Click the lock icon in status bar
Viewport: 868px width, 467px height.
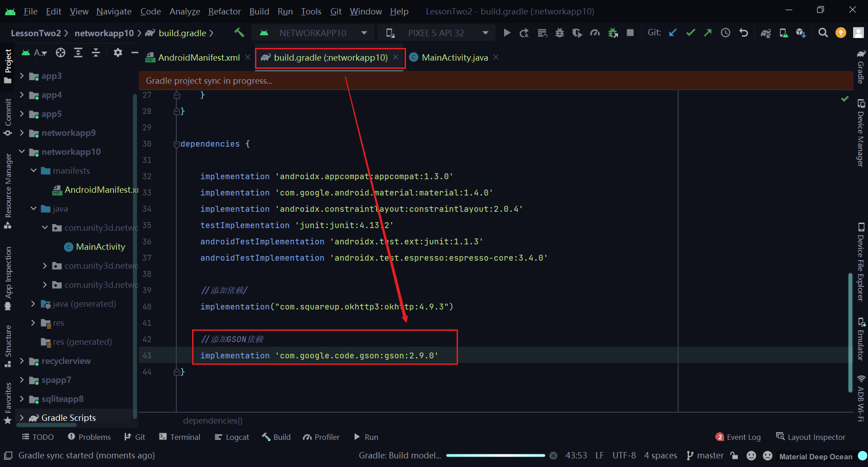click(x=735, y=456)
